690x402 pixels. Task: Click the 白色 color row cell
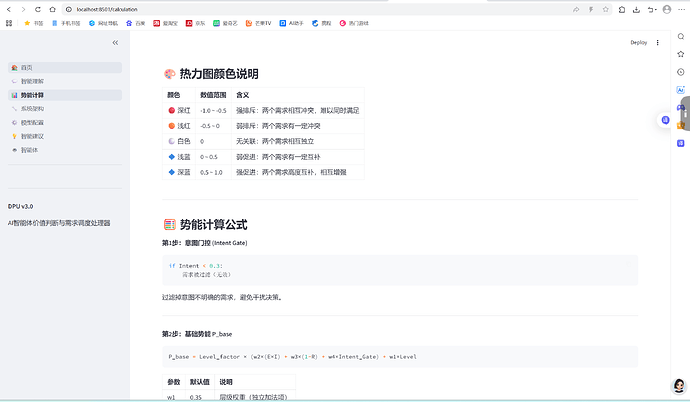179,141
